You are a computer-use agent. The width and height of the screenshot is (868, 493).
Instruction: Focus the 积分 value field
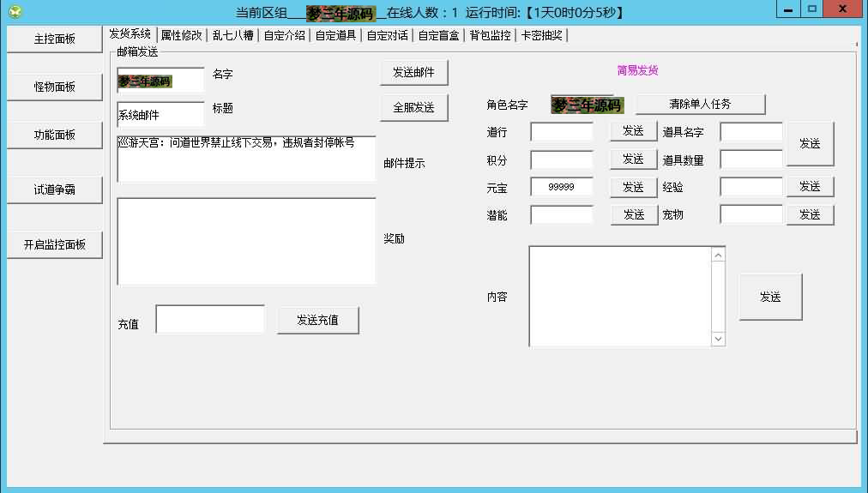561,160
